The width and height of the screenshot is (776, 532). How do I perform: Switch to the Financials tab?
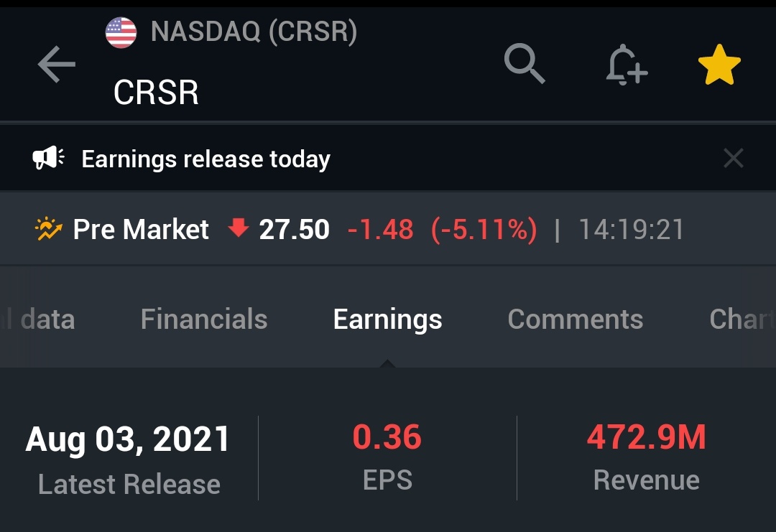click(204, 319)
